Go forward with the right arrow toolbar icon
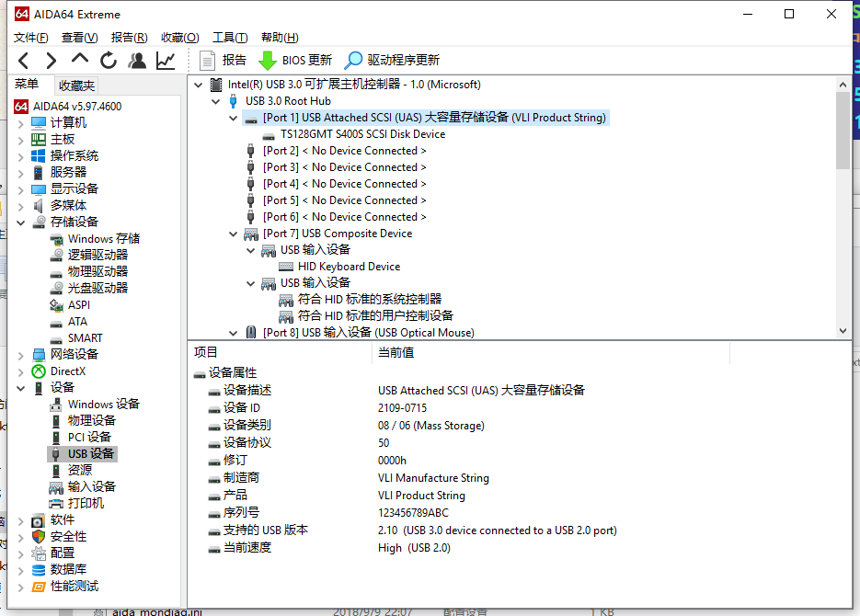This screenshot has width=860, height=616. click(51, 61)
